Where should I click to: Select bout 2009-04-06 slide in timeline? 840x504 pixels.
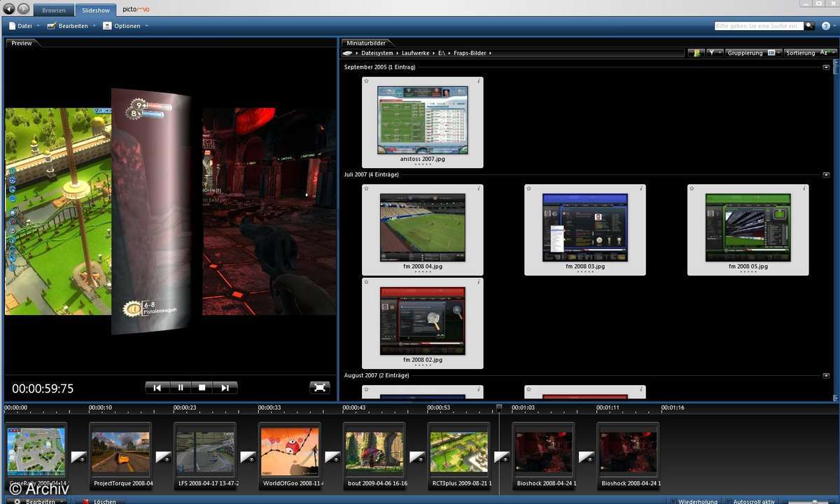[374, 455]
